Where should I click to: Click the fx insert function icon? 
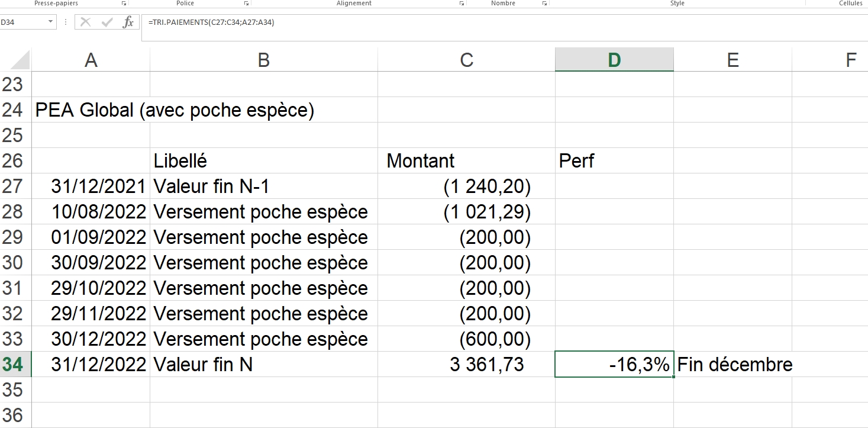[128, 22]
